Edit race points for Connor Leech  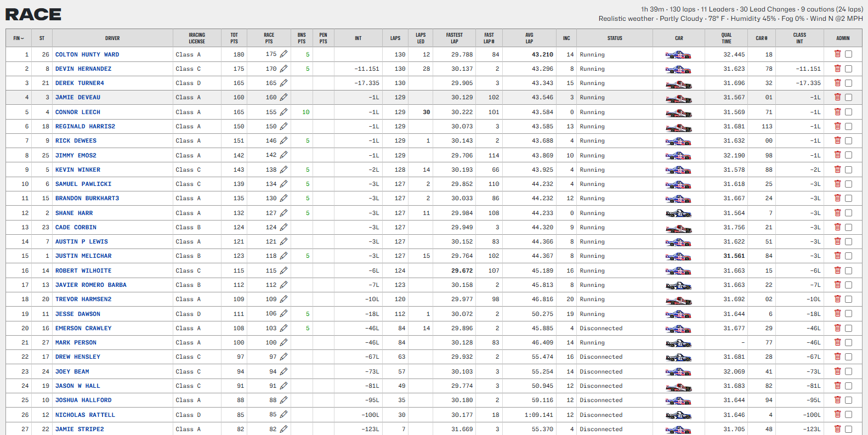tap(283, 112)
